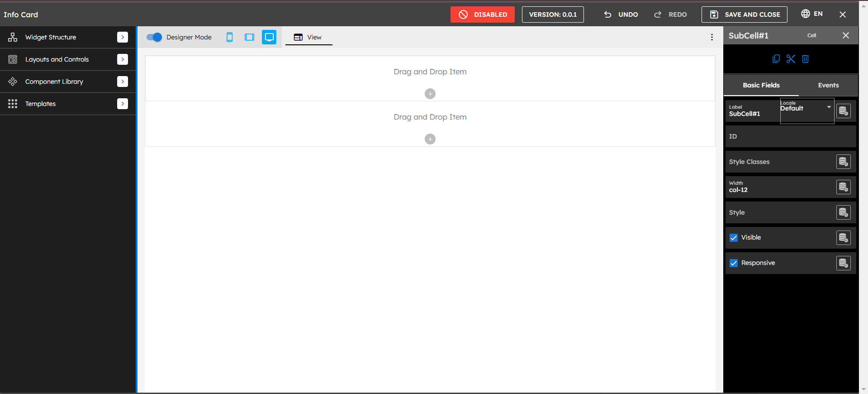This screenshot has width=868, height=394.
Task: Open the Locale Default dropdown
Action: pyautogui.click(x=807, y=111)
